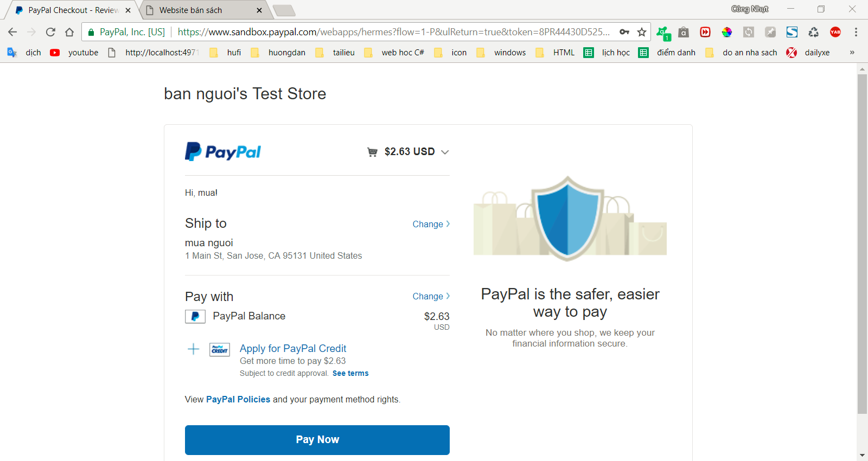The image size is (868, 461).
Task: Click the recycle arrows extension icon
Action: point(814,32)
